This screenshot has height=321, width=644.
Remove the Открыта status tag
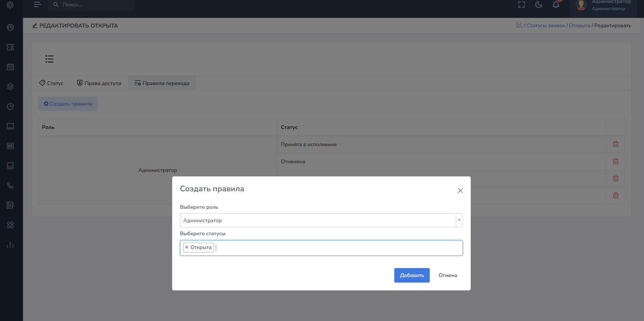pos(187,247)
